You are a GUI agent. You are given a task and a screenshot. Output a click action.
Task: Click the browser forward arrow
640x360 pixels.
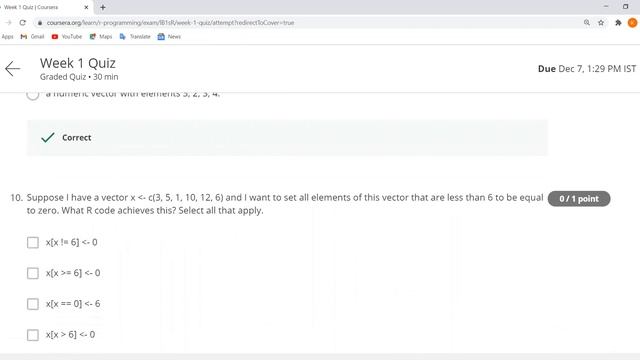click(x=8, y=23)
